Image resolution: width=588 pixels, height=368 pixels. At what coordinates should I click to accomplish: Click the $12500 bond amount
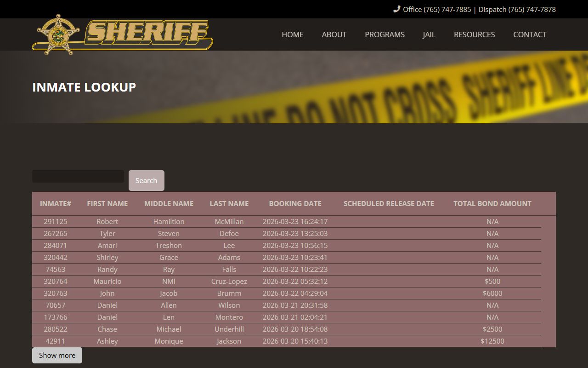(492, 341)
